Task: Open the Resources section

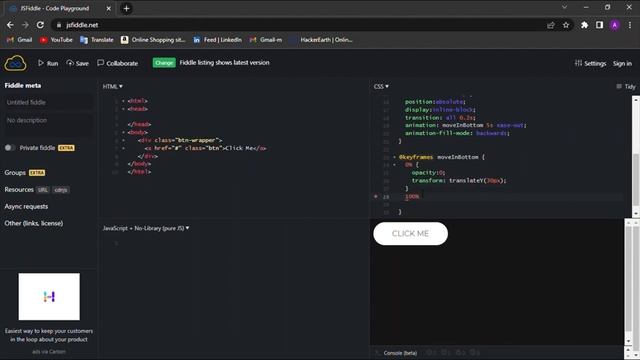Action: (19, 190)
